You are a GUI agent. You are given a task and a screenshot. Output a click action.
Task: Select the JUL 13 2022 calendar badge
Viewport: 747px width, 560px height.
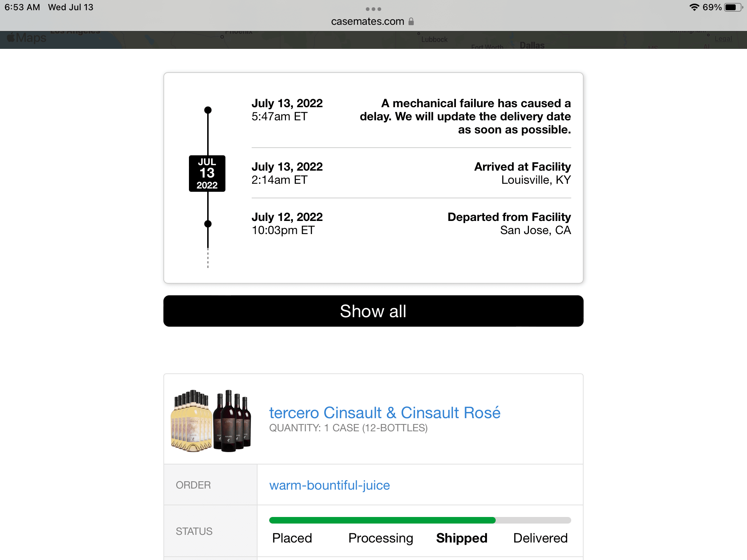point(207,174)
